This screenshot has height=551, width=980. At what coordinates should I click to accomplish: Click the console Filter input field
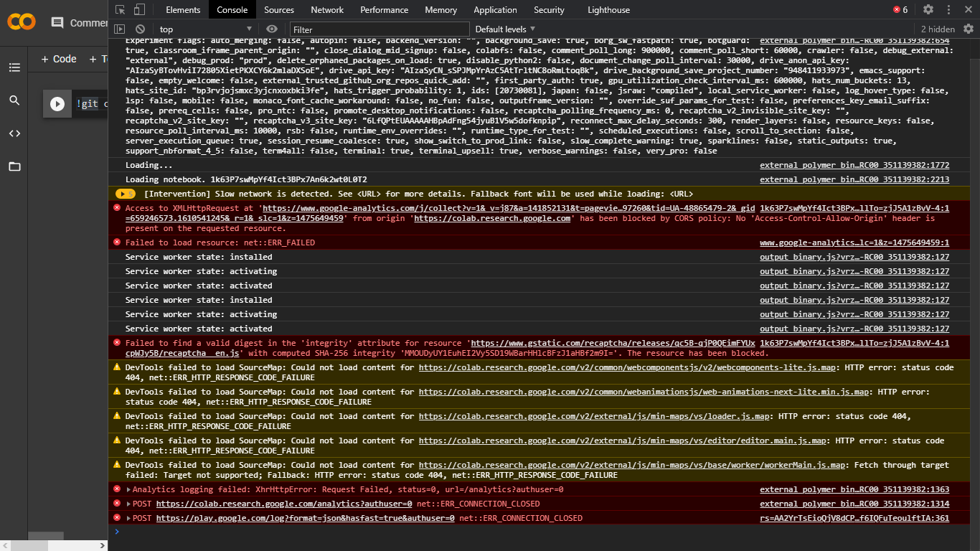tap(380, 29)
